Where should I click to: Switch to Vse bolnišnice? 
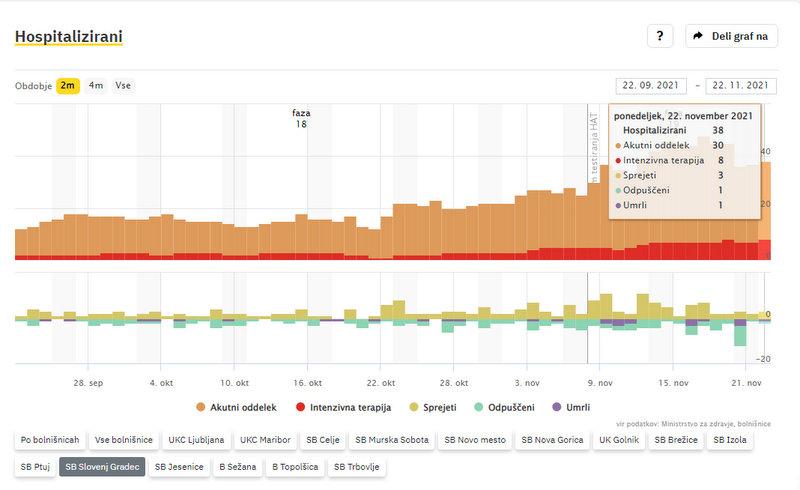coord(123,439)
